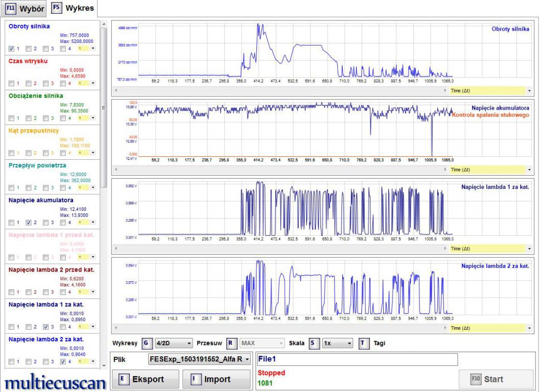Click the T icon for Tagi
The height and width of the screenshot is (392, 540).
point(362,343)
